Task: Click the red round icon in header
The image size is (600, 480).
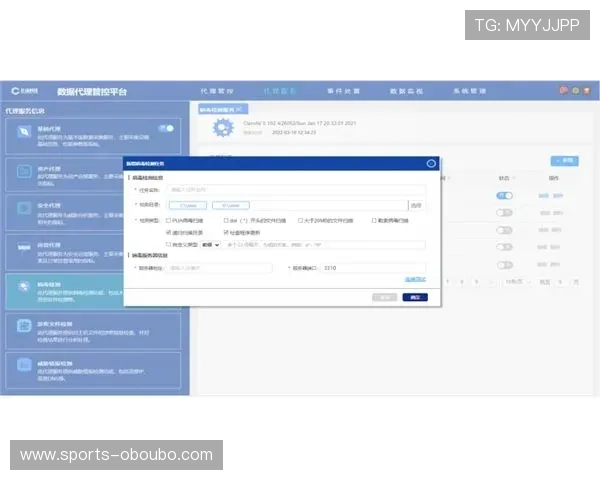Action: 563,91
